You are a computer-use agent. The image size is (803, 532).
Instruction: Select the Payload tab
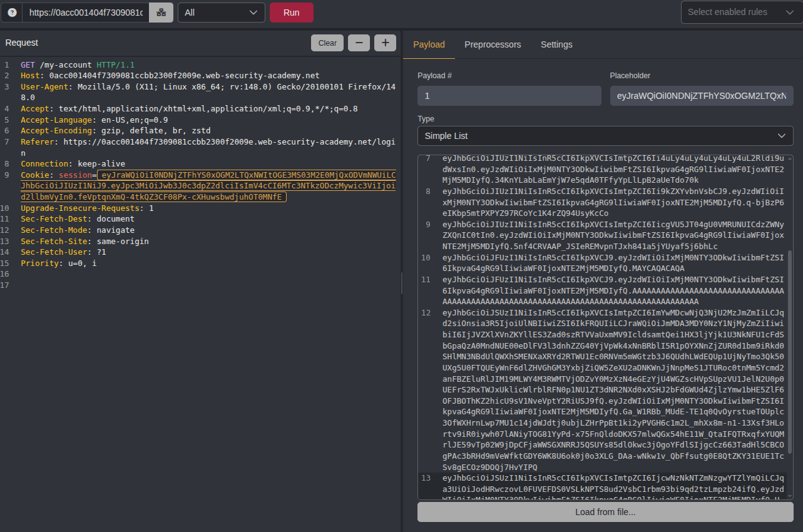429,44
